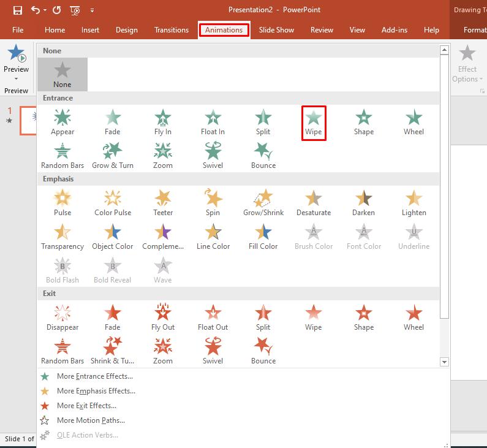Apply Color Pulse emphasis effect
The image size is (487, 448).
pyautogui.click(x=113, y=203)
